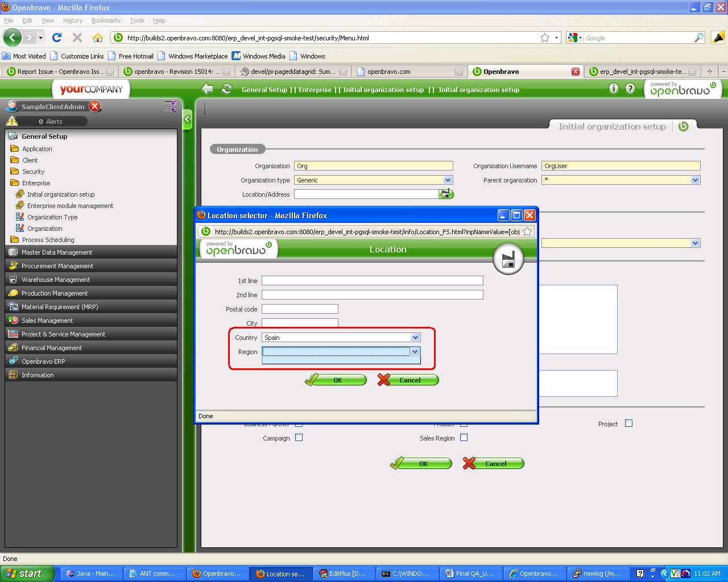Viewport: 728px width, 582px height.
Task: Open the Country dropdown showing Spain
Action: click(415, 338)
